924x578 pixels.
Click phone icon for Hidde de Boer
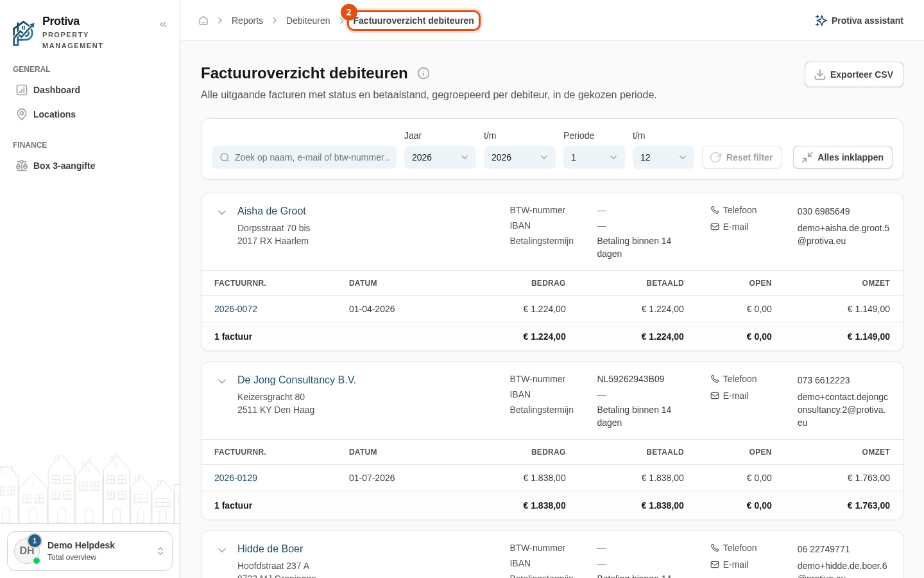[x=715, y=548]
